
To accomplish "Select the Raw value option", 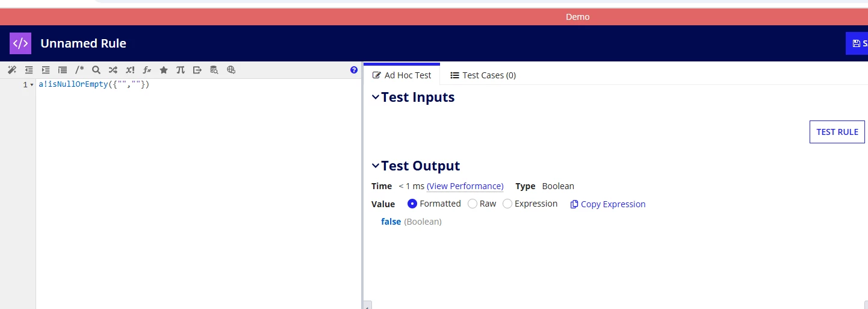I will coord(473,204).
